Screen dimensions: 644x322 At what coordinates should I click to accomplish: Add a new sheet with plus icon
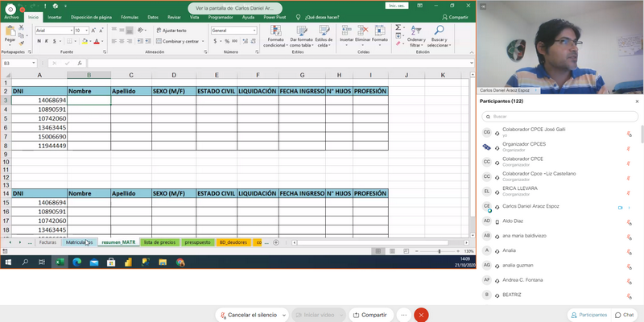(x=276, y=242)
